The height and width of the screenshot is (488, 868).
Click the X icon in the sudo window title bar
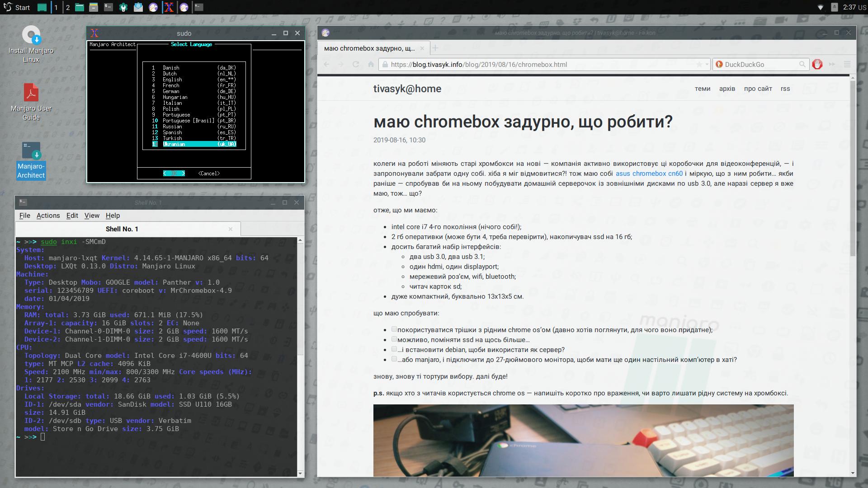(94, 33)
